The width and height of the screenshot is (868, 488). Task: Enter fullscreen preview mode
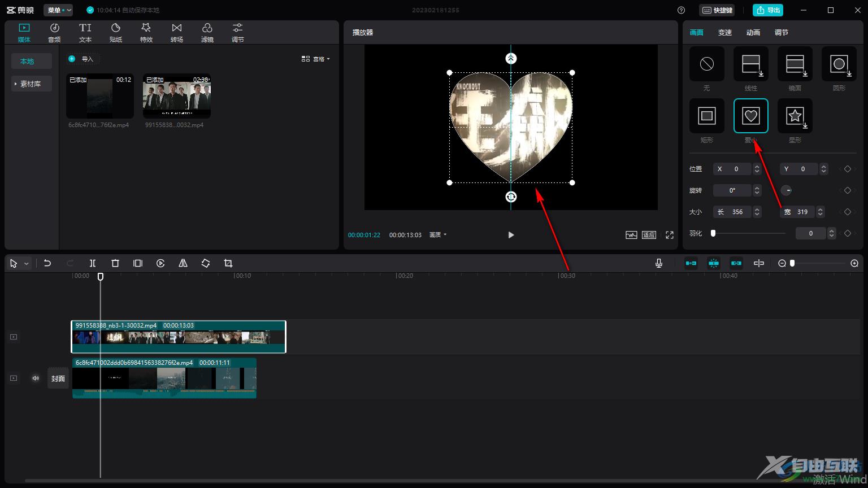[670, 235]
